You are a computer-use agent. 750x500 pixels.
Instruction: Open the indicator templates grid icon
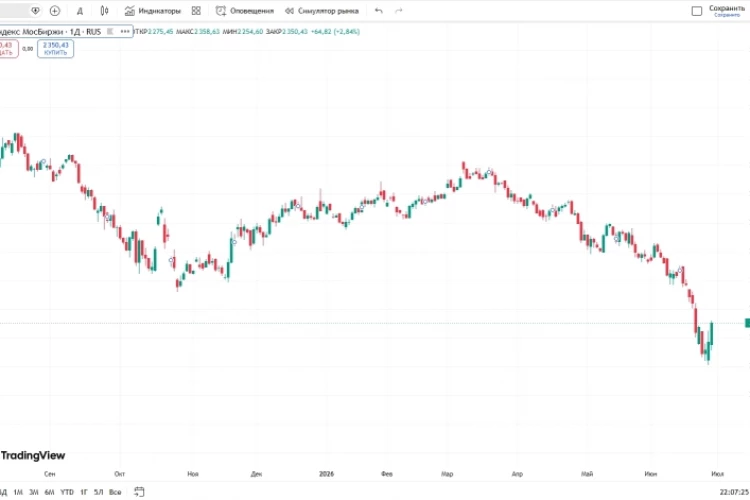196,11
